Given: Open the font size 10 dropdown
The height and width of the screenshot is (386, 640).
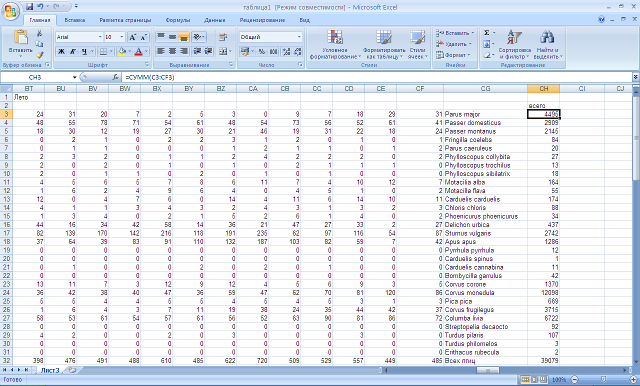Looking at the screenshot, I should (x=122, y=37).
